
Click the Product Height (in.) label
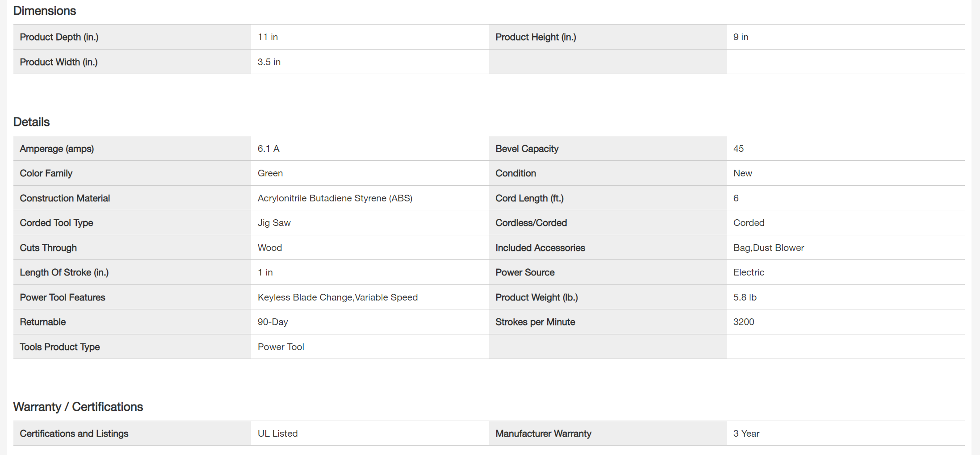536,37
